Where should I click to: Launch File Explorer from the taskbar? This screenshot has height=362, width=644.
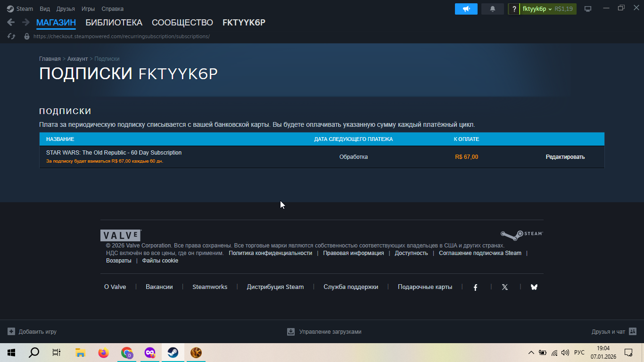[x=80, y=353]
